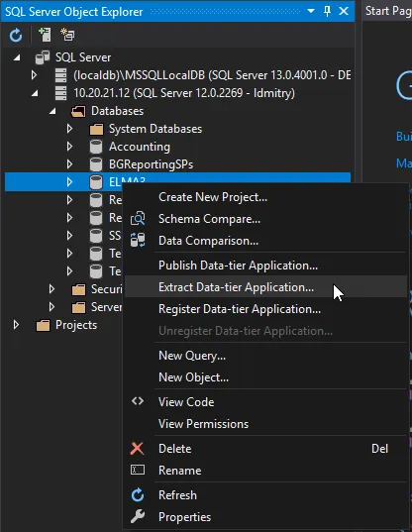Screen dimensions: 412x532
Task: Click the System Databases folder icon
Action: (x=96, y=129)
